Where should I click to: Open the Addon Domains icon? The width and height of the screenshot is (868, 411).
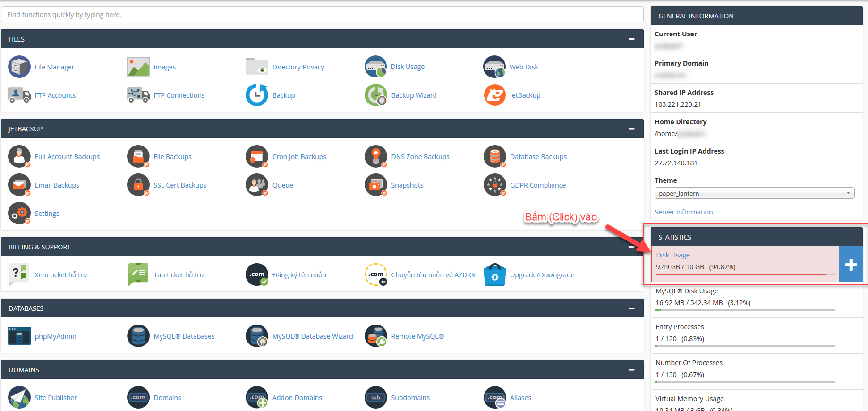pyautogui.click(x=257, y=397)
